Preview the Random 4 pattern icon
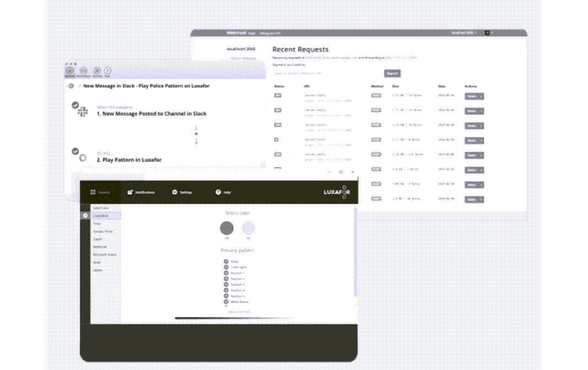The height and width of the screenshot is (370, 588). 226,290
